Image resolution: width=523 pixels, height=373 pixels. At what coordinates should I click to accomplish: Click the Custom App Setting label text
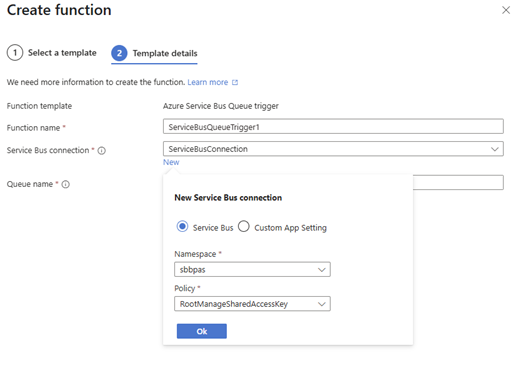click(x=290, y=228)
